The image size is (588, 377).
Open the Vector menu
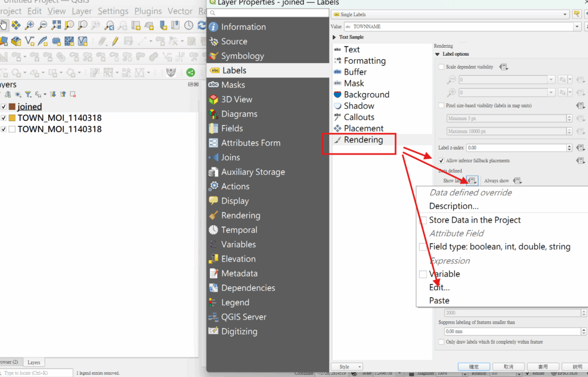tap(180, 11)
